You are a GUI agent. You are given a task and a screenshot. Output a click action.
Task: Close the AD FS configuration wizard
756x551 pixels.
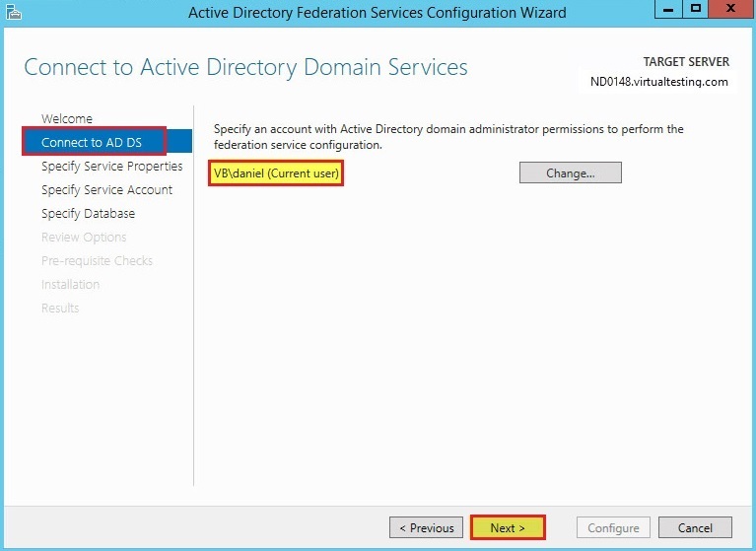(x=731, y=9)
